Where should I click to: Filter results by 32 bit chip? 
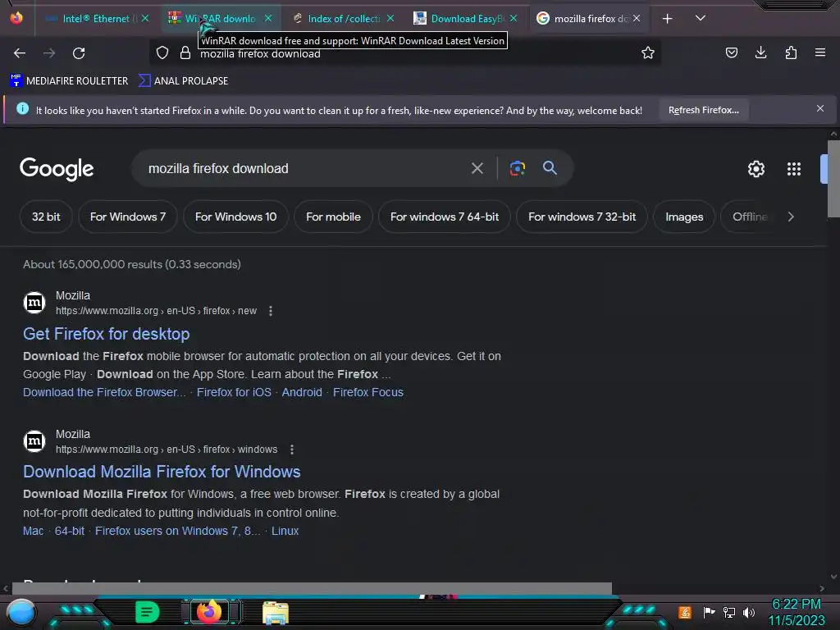46,217
